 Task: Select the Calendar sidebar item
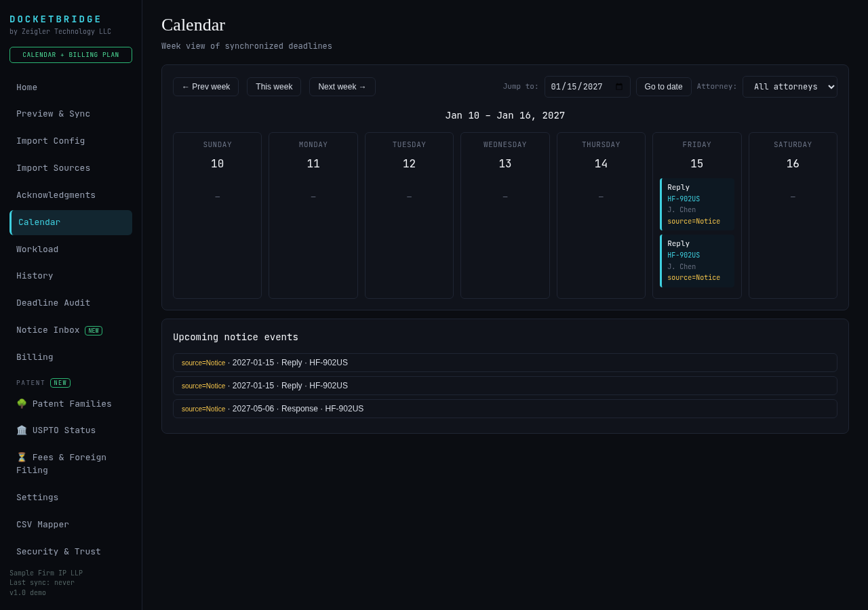[71, 222]
